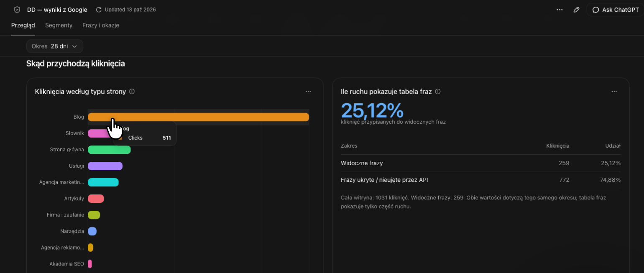
Task: Click the red Artykuły bar
Action: coord(96,199)
